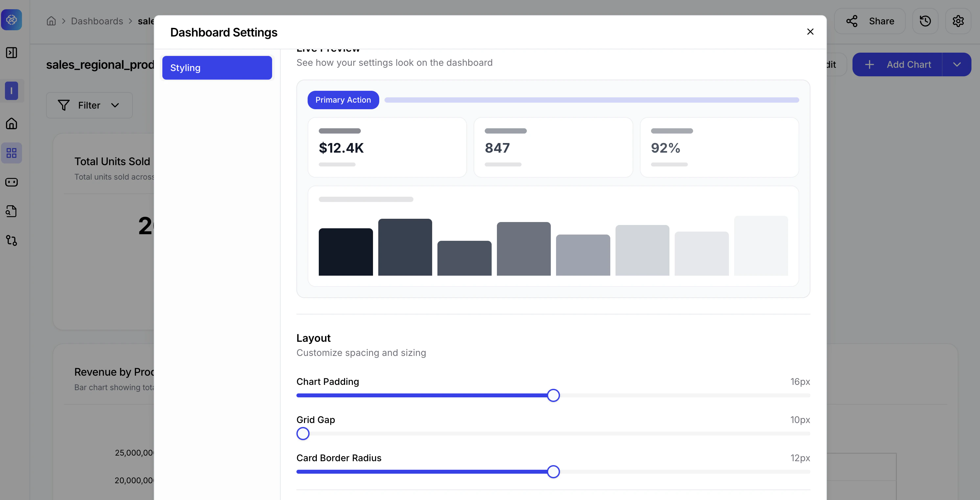Click the Dashboard Settings title
This screenshot has width=980, height=500.
224,32
